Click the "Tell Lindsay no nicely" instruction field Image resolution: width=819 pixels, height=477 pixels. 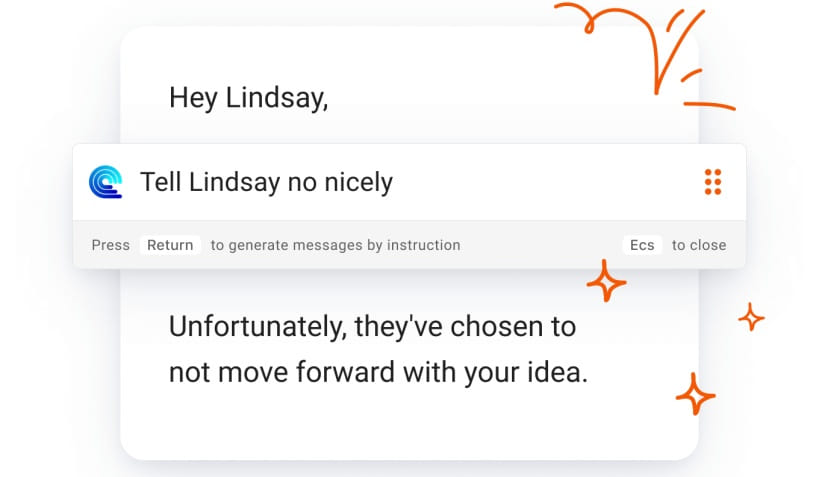click(x=400, y=182)
